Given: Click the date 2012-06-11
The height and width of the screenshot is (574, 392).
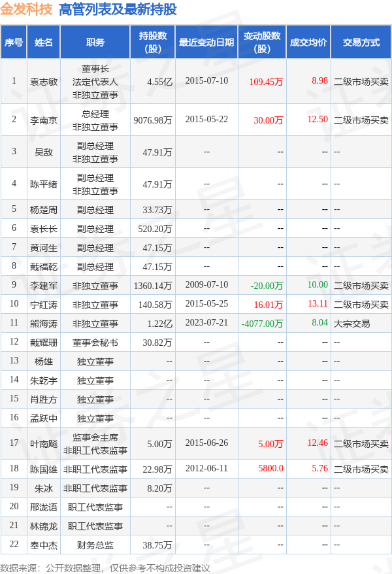Looking at the screenshot, I should tap(206, 468).
